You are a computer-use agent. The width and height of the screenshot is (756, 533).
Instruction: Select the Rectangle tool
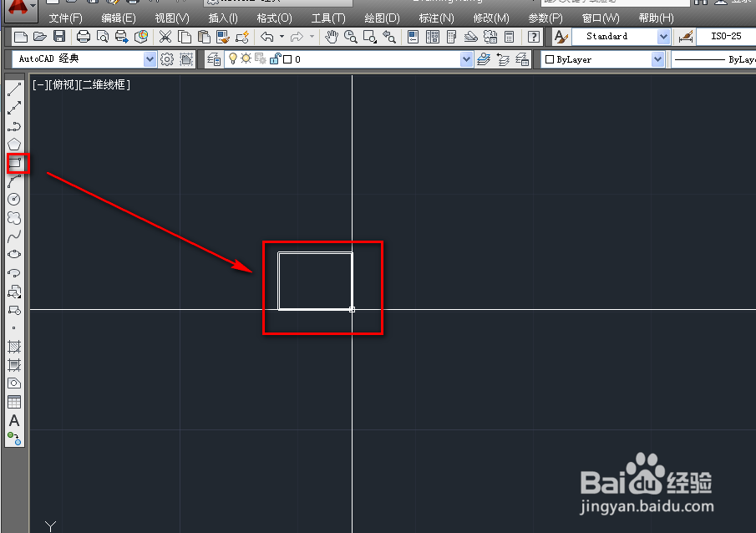point(15,163)
